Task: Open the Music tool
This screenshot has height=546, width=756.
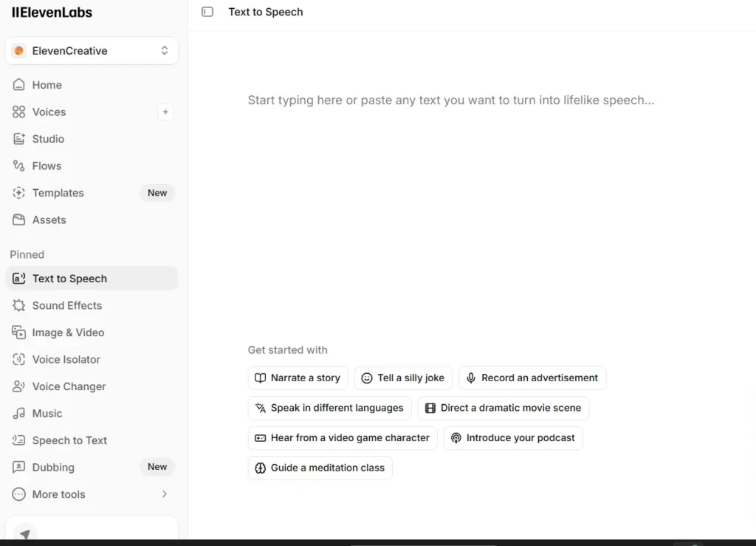Action: pos(92,414)
